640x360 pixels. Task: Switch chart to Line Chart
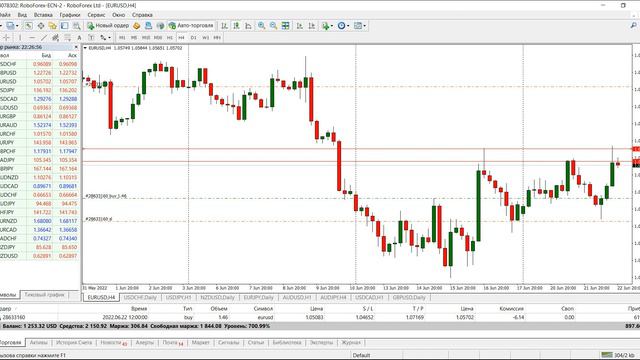pos(248,26)
